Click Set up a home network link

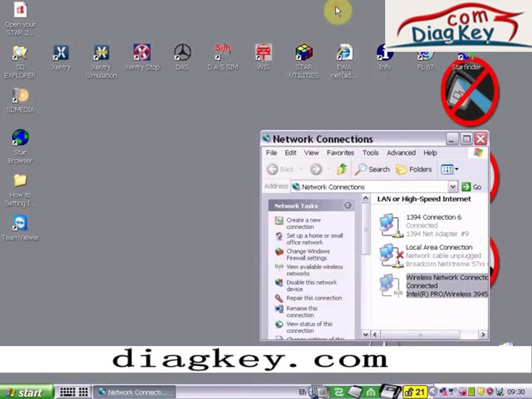pos(315,239)
